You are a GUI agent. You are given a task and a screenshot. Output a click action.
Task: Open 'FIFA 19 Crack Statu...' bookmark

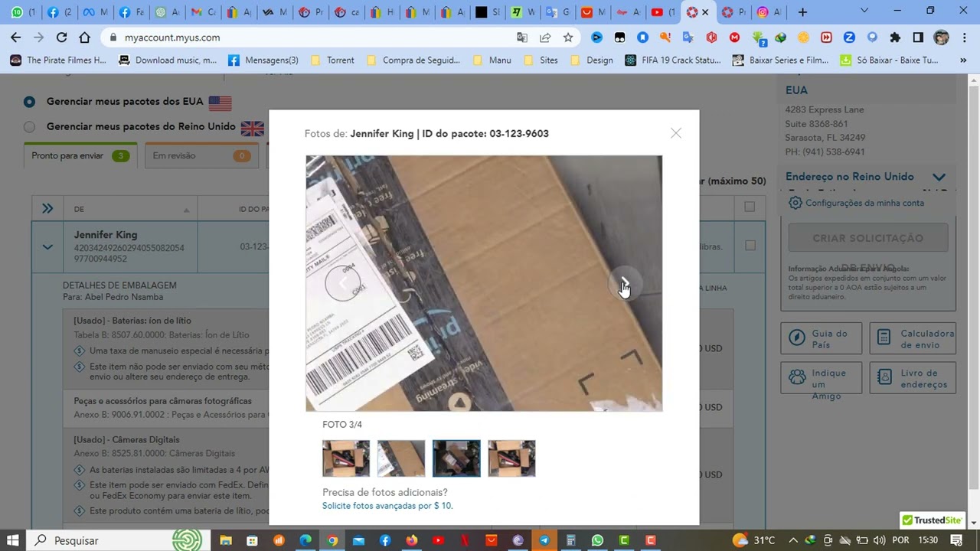(673, 60)
